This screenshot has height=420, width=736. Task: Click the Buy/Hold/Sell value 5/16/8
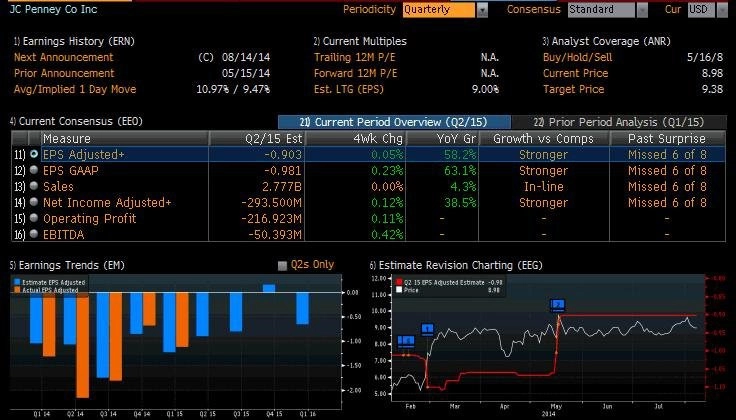(x=705, y=57)
